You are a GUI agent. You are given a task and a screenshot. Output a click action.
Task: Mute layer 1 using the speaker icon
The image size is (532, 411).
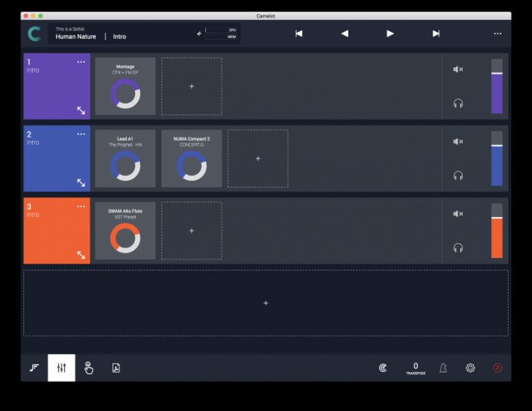(x=458, y=69)
